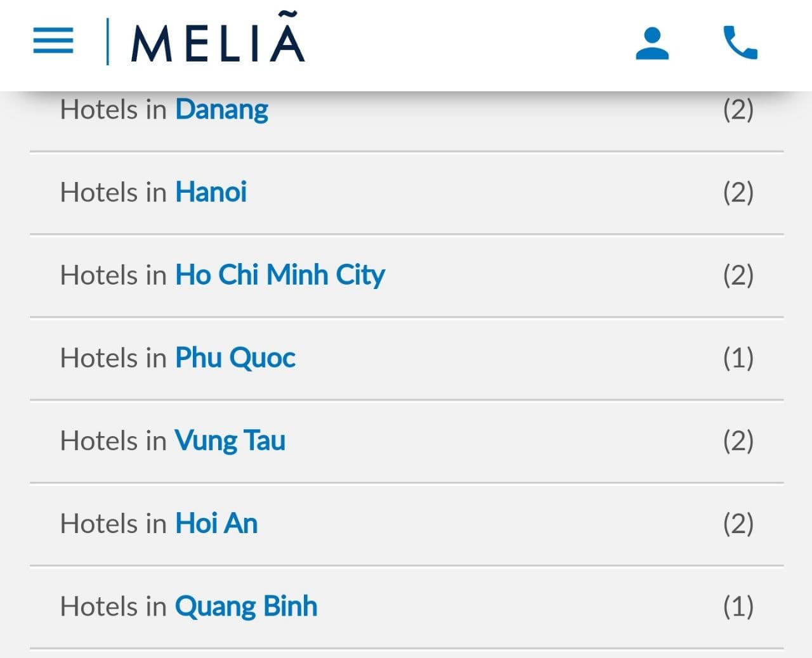Image resolution: width=812 pixels, height=658 pixels.
Task: Select Hotels in Quang Binh
Action: tap(246, 606)
